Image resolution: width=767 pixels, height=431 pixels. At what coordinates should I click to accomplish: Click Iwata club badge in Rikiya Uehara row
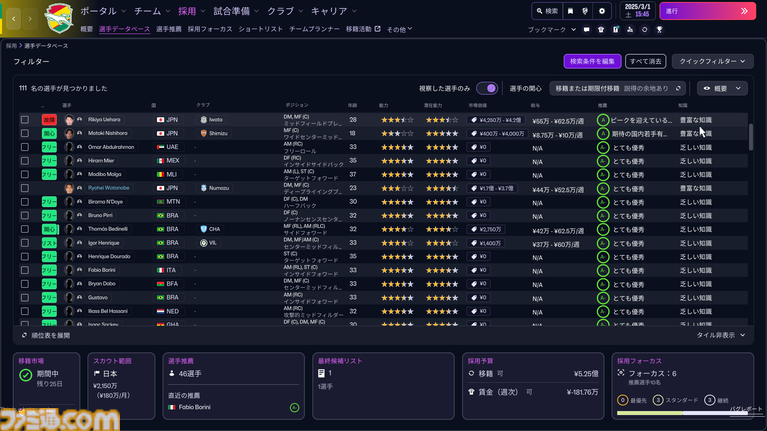point(204,120)
